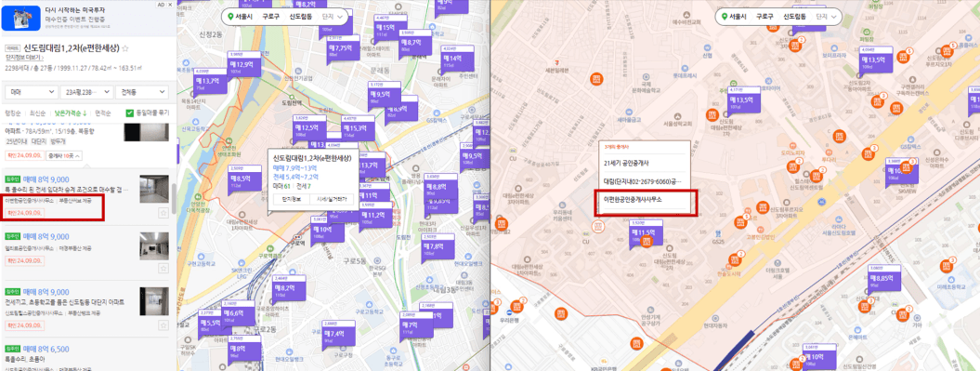Screen dimensions: 980x371
Task: Collapse the 중개사 10곳 expander
Action: (x=64, y=155)
